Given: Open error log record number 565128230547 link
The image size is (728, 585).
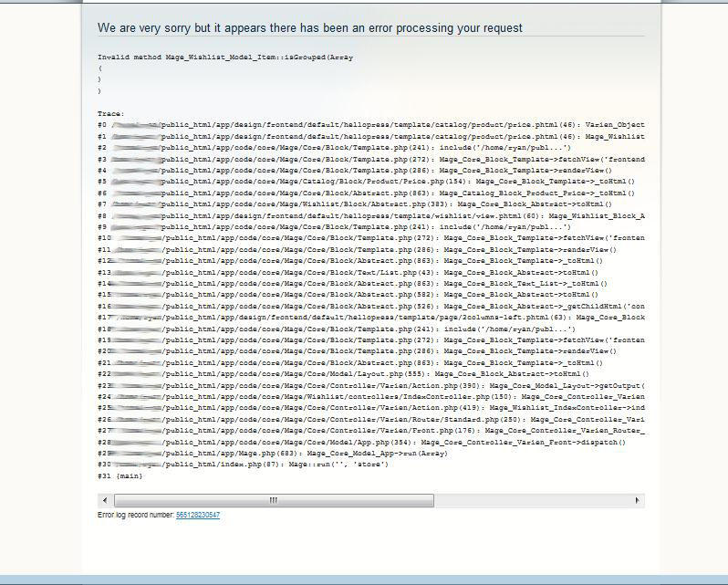Looking at the screenshot, I should (198, 515).
